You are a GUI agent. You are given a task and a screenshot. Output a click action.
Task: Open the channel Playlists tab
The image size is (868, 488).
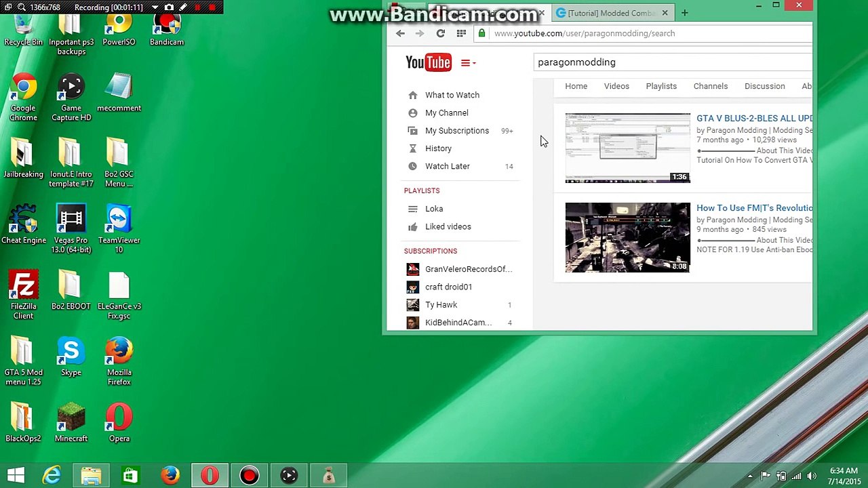[661, 86]
